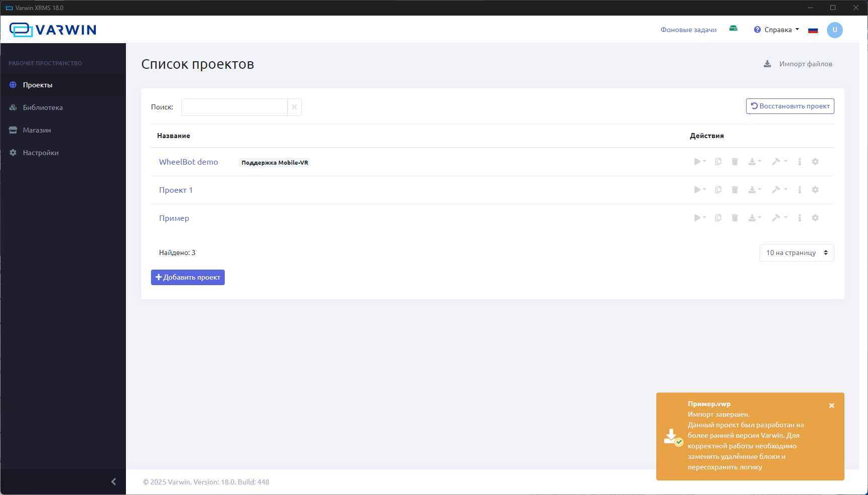868x495 pixels.
Task: Open the Справка help menu
Action: point(777,30)
